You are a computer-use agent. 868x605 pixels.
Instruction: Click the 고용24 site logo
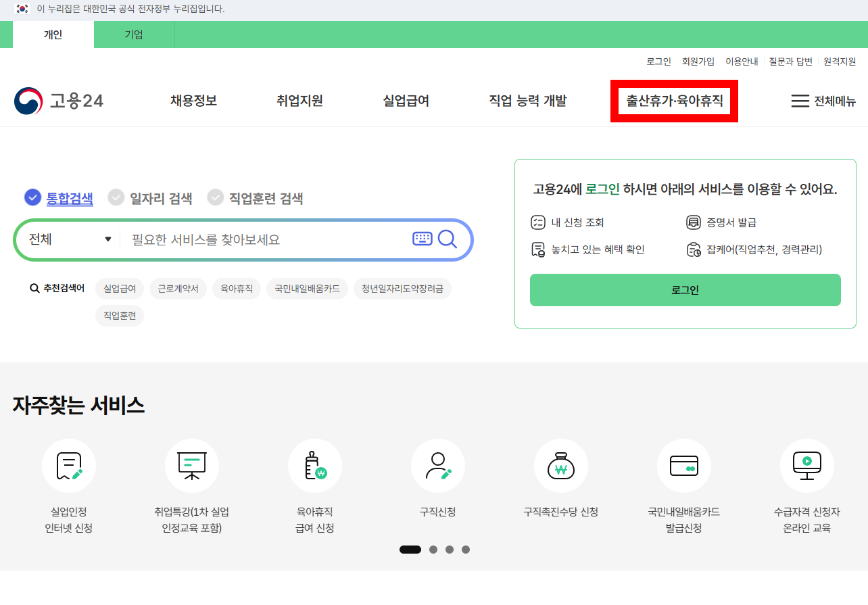(57, 101)
